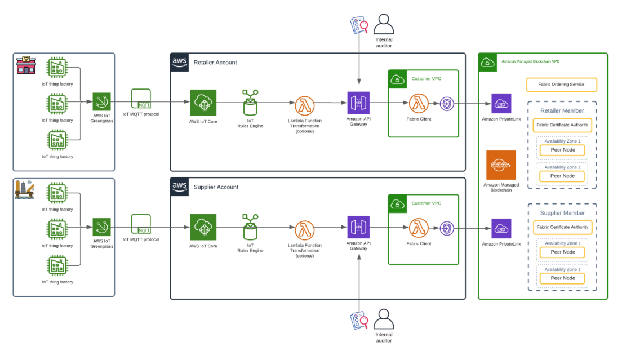
Task: Select the Lambda Function Transformation icon in the Supplier Account
Action: [305, 230]
